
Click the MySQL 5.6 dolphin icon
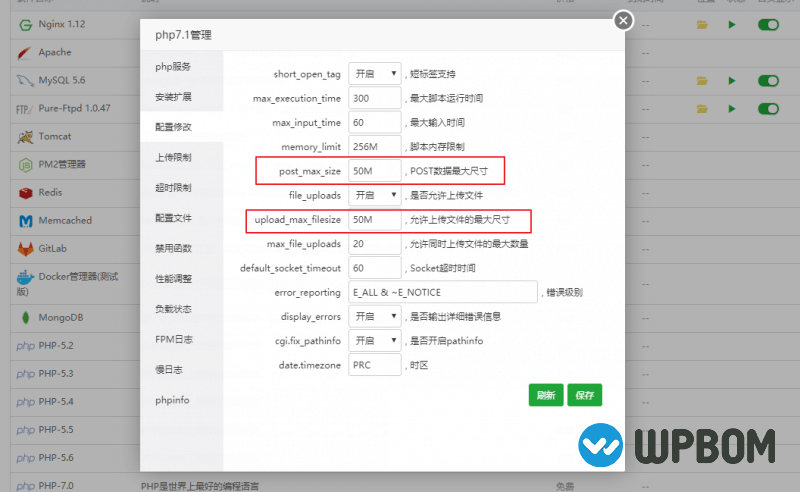click(x=25, y=81)
